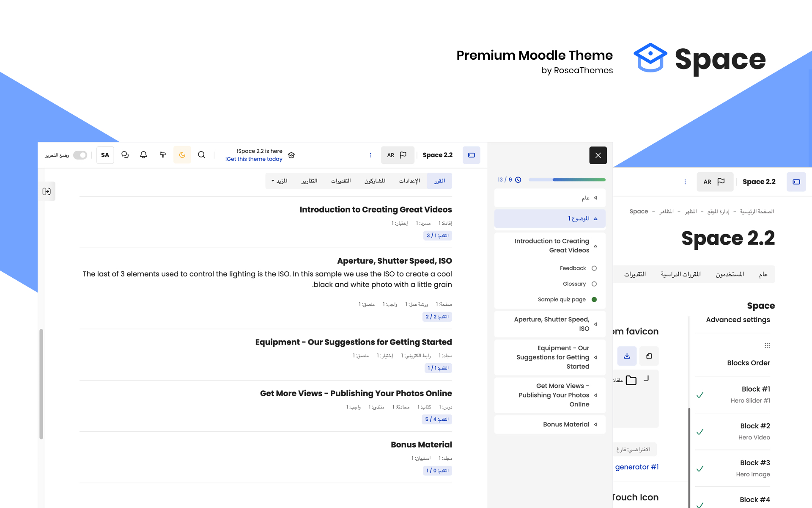Close the course index drawer
Image resolution: width=812 pixels, height=508 pixels.
598,155
